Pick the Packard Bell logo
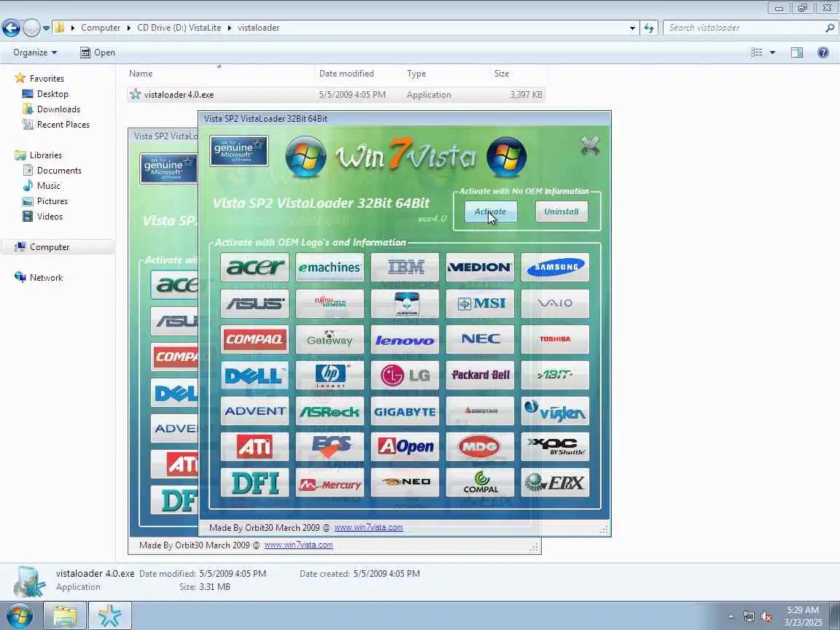840x630 pixels. click(x=480, y=375)
